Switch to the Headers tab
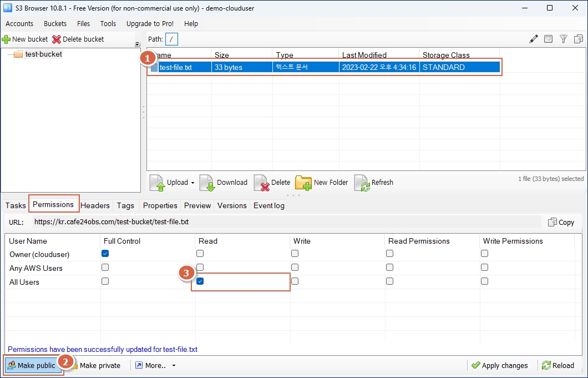The width and height of the screenshot is (588, 378). click(x=95, y=205)
